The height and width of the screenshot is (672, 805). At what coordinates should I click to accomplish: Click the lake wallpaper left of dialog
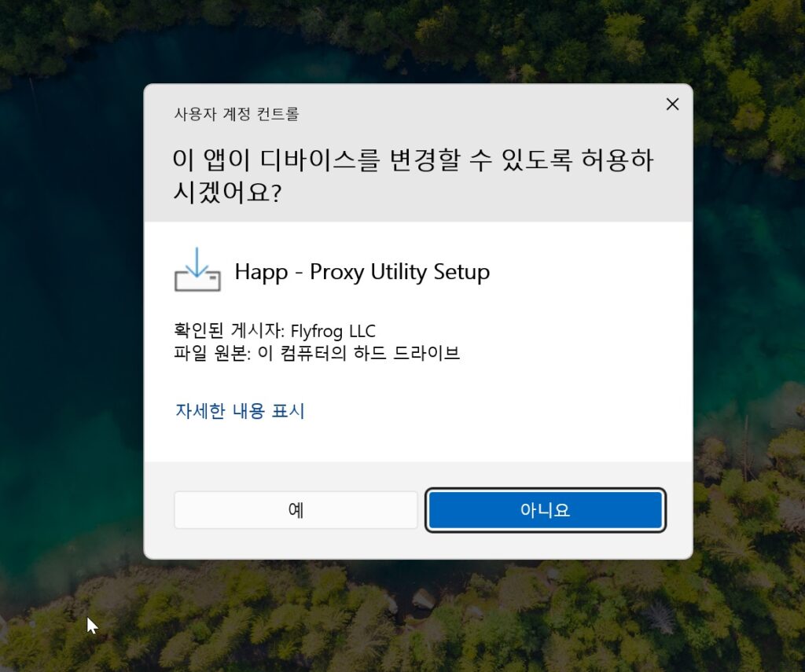coord(72,308)
